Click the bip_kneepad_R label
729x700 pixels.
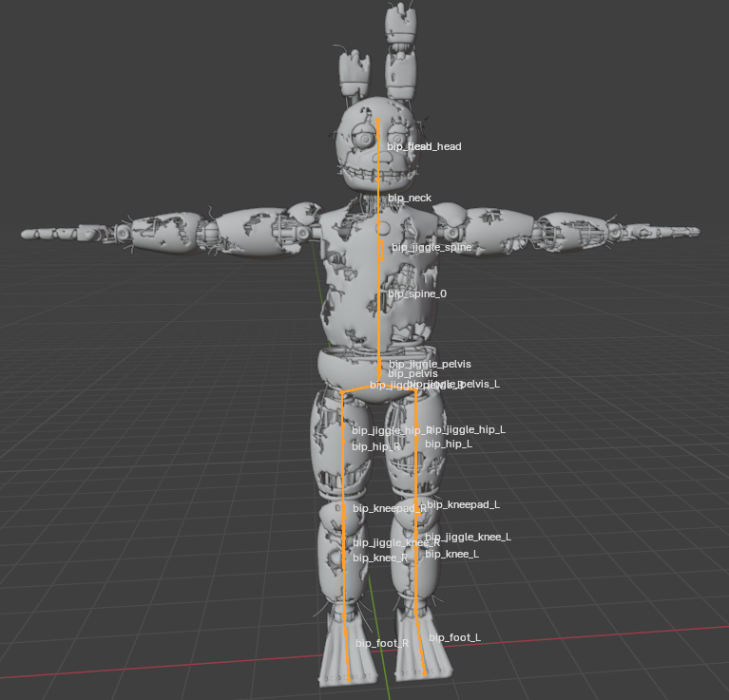pyautogui.click(x=390, y=509)
